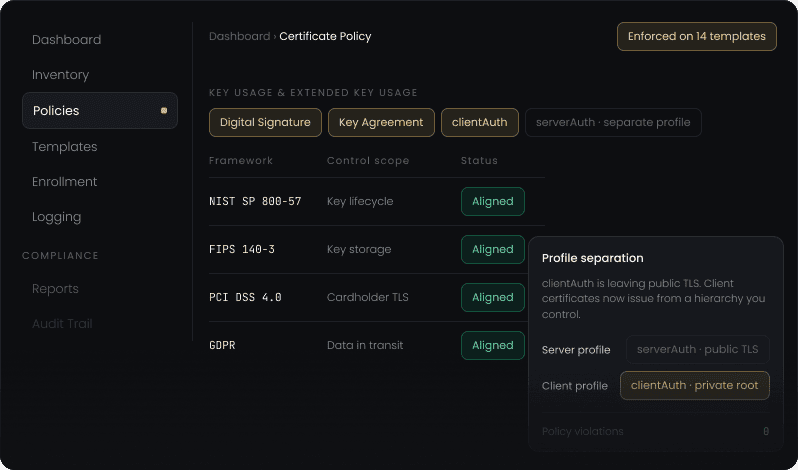Select the PCI DSS 4.0 framework
798x470 pixels.
pyautogui.click(x=245, y=298)
